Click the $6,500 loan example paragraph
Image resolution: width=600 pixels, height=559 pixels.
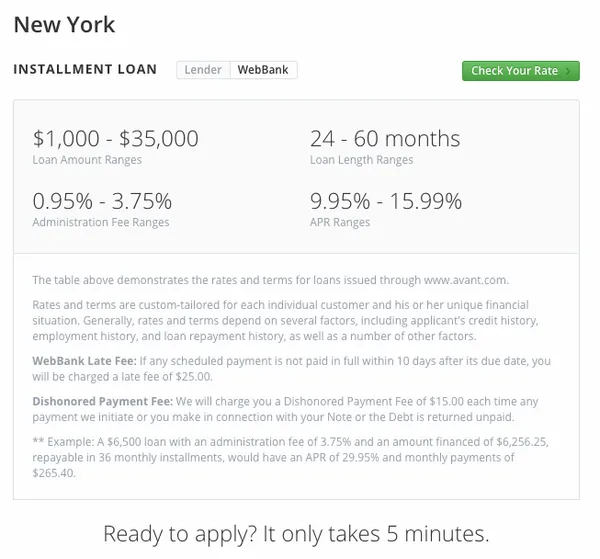point(290,458)
